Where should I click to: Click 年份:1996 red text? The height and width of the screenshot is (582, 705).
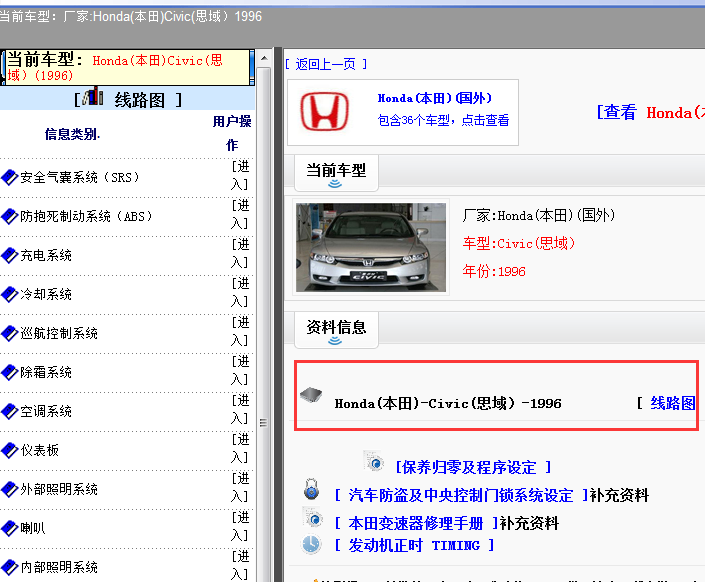494,271
